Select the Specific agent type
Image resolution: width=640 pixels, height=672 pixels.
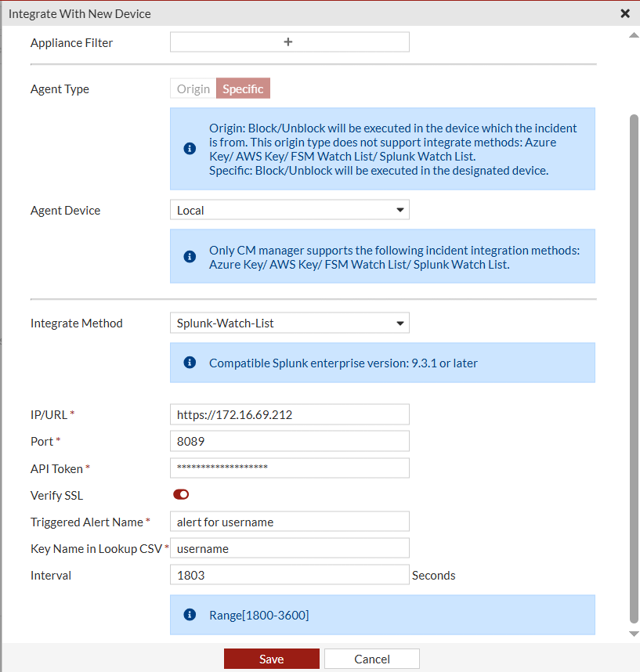[243, 89]
